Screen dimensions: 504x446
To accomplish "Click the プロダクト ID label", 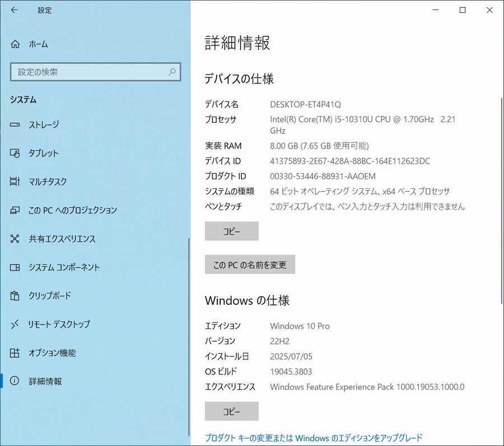I will tap(225, 176).
